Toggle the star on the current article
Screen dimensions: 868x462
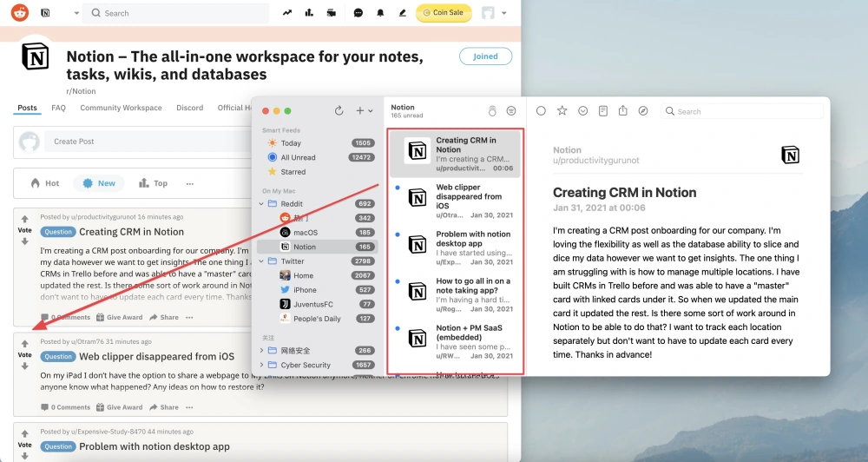(562, 111)
